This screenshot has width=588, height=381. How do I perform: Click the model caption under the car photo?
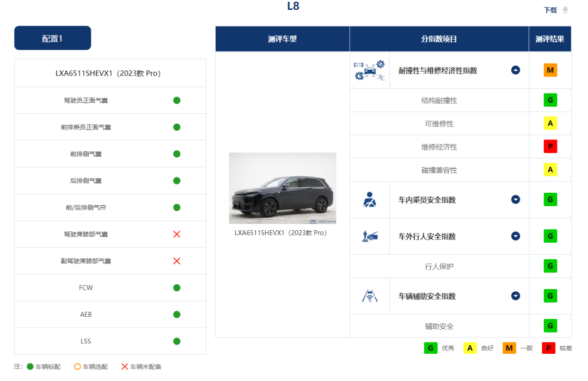coord(280,233)
